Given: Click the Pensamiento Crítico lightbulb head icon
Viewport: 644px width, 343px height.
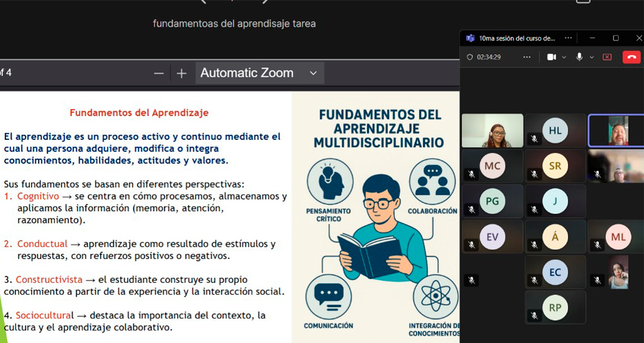Looking at the screenshot, I should click(x=330, y=182).
